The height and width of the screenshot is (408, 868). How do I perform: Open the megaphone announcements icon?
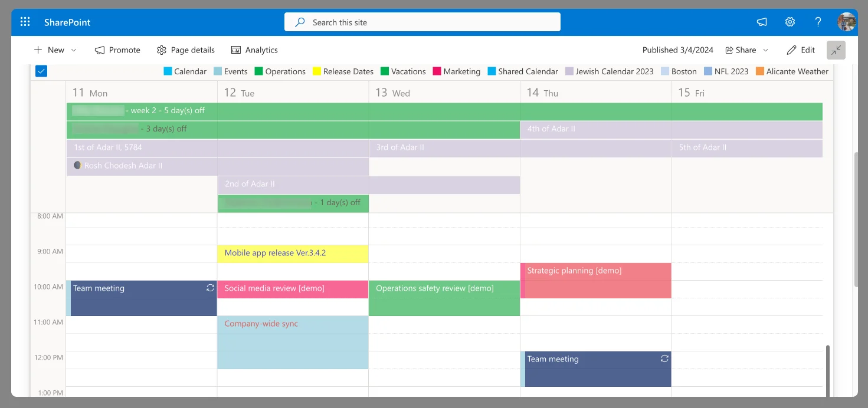pyautogui.click(x=762, y=22)
